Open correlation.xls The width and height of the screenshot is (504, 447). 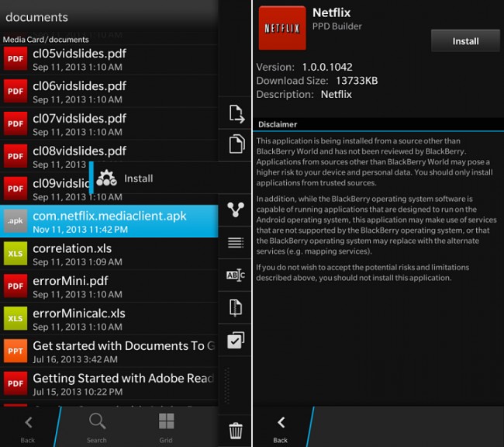tap(109, 255)
